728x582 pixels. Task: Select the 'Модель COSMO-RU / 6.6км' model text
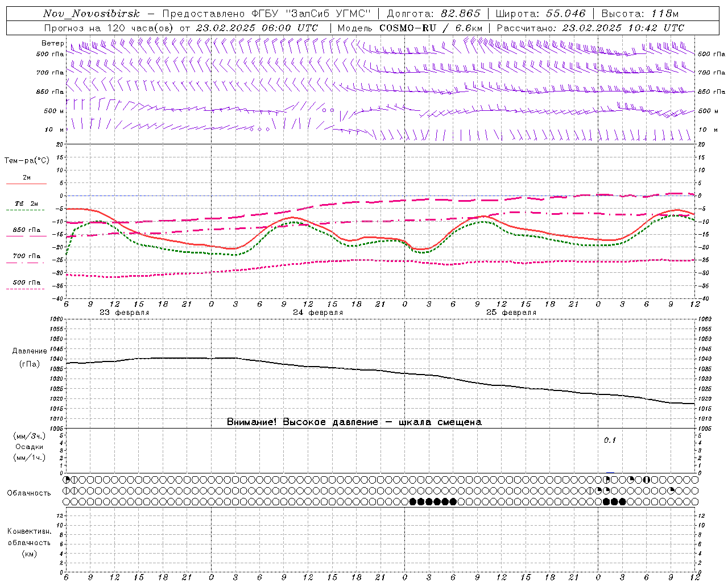tap(410, 28)
